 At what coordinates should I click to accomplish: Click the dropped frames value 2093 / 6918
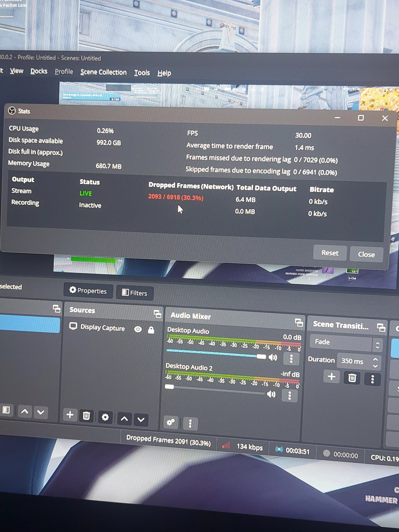[x=176, y=197]
